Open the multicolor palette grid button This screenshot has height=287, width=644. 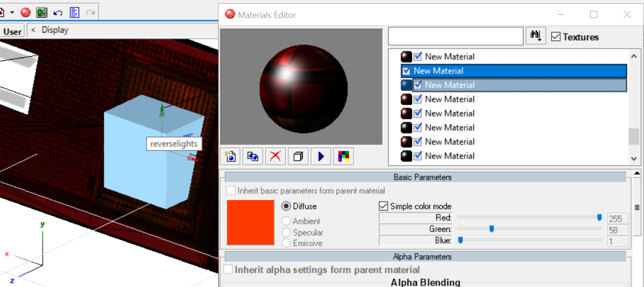coord(344,156)
